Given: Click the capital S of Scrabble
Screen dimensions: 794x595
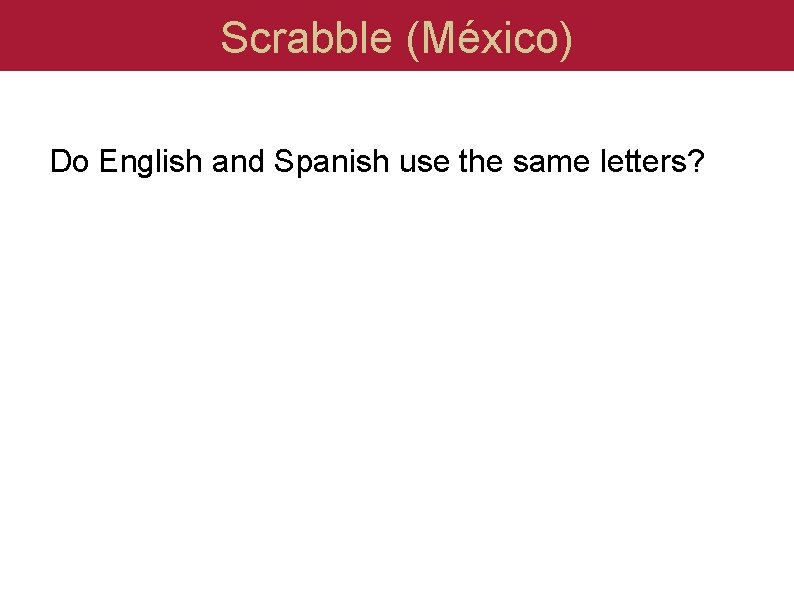Looking at the screenshot, I should pyautogui.click(x=233, y=38).
